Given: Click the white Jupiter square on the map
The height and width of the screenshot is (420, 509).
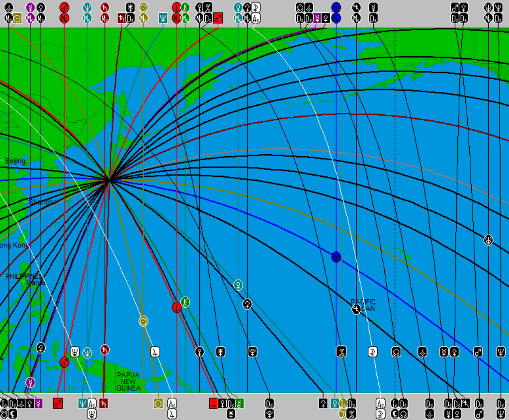Looking at the screenshot, I should click(155, 352).
